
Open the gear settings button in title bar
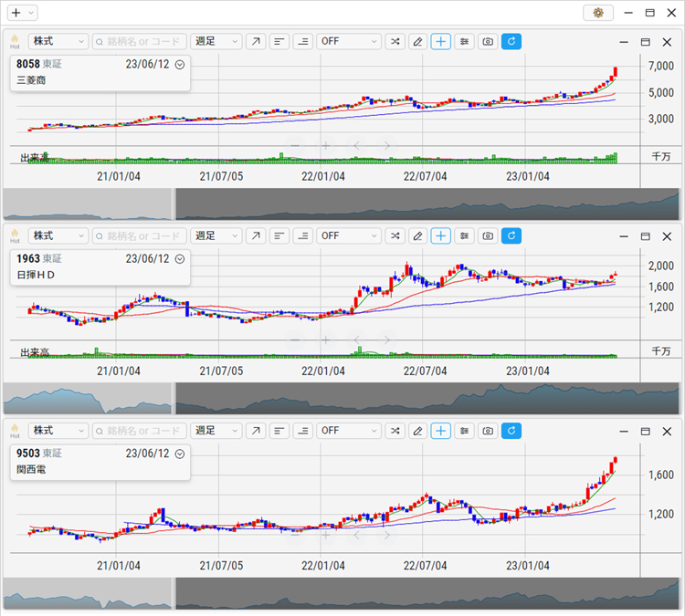click(598, 13)
